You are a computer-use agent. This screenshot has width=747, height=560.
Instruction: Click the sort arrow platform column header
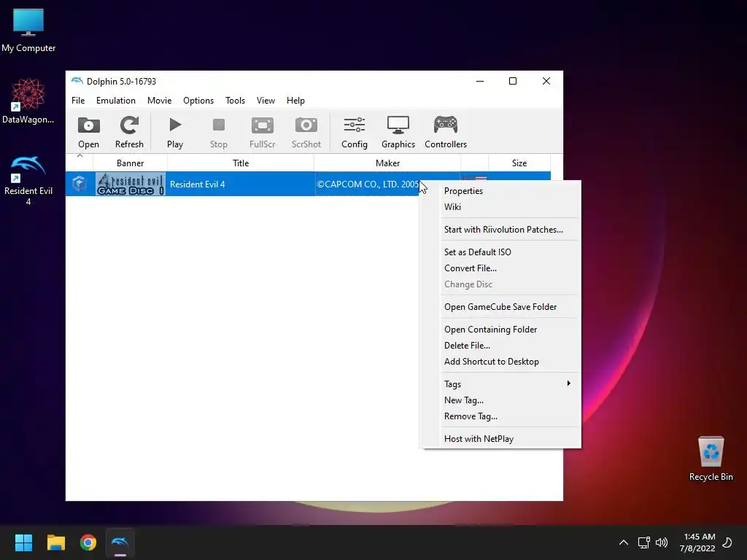click(80, 163)
